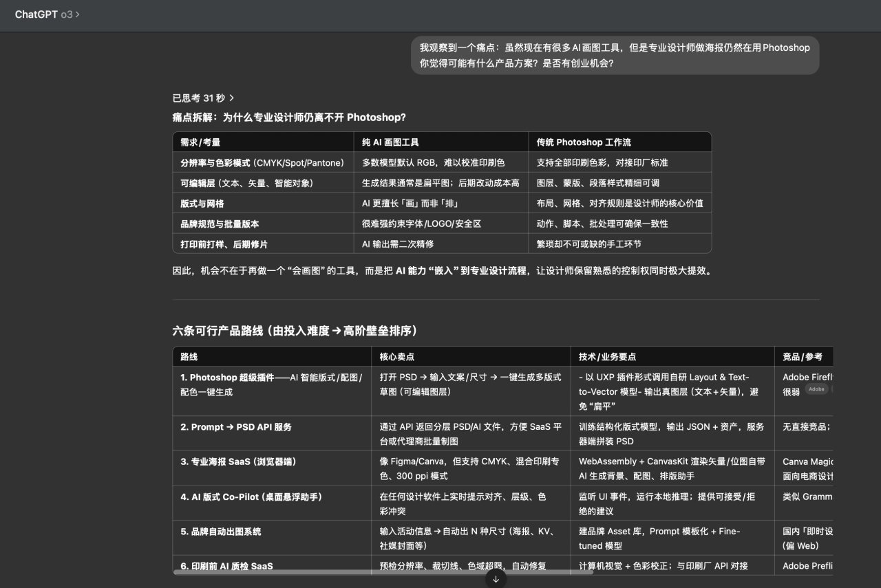The image size is (881, 588).
Task: Click the "六条可行产品路线" section heading
Action: tap(295, 331)
